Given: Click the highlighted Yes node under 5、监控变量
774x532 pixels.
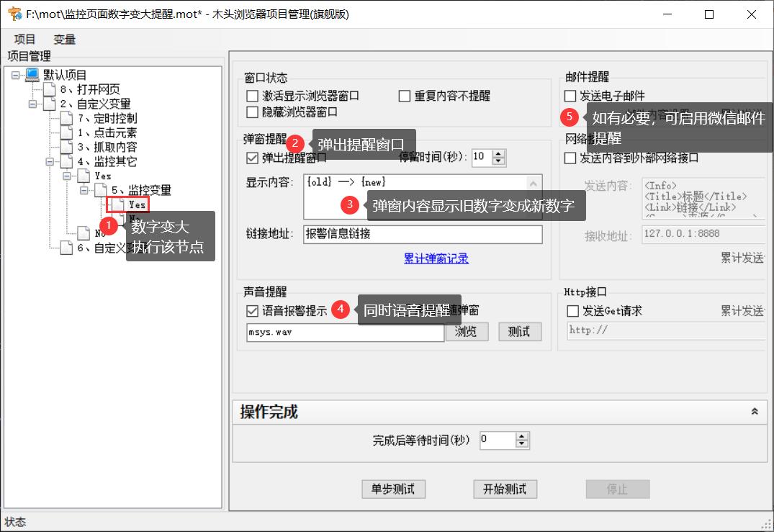Looking at the screenshot, I should 134,204.
